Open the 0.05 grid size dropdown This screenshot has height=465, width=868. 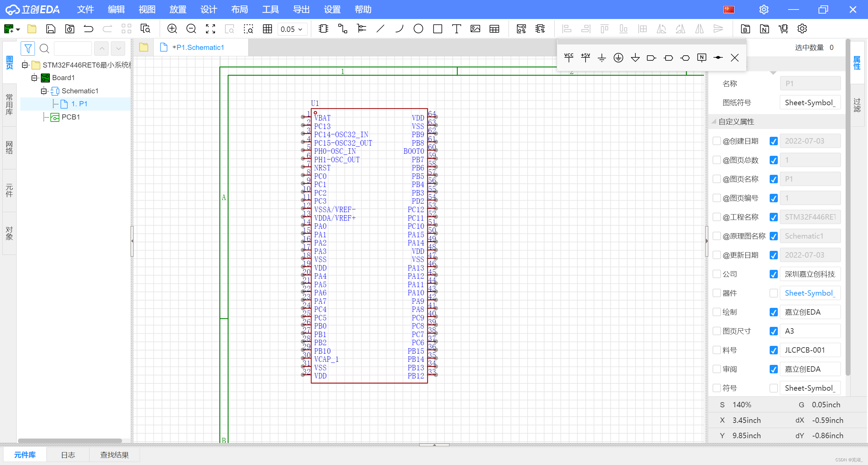292,29
